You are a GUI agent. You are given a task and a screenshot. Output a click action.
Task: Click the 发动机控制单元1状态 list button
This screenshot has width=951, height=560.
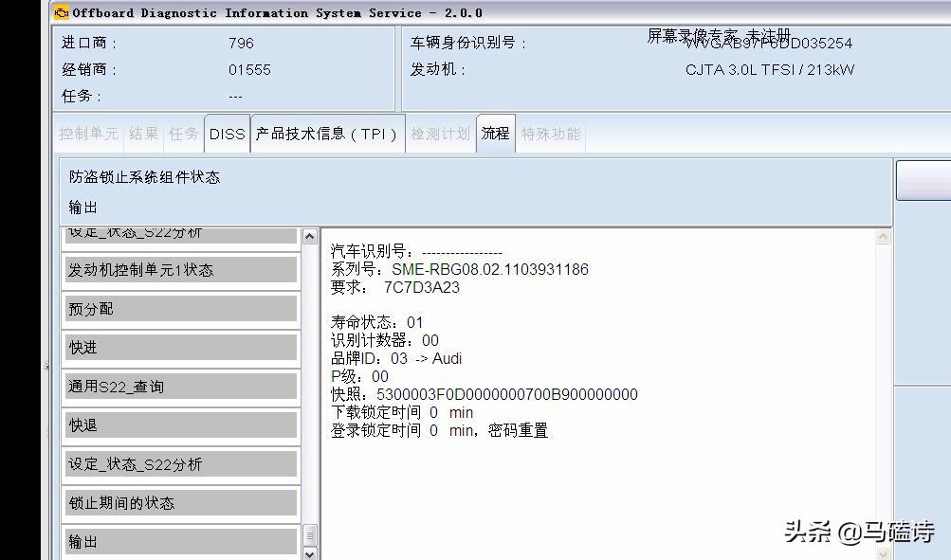(x=180, y=270)
